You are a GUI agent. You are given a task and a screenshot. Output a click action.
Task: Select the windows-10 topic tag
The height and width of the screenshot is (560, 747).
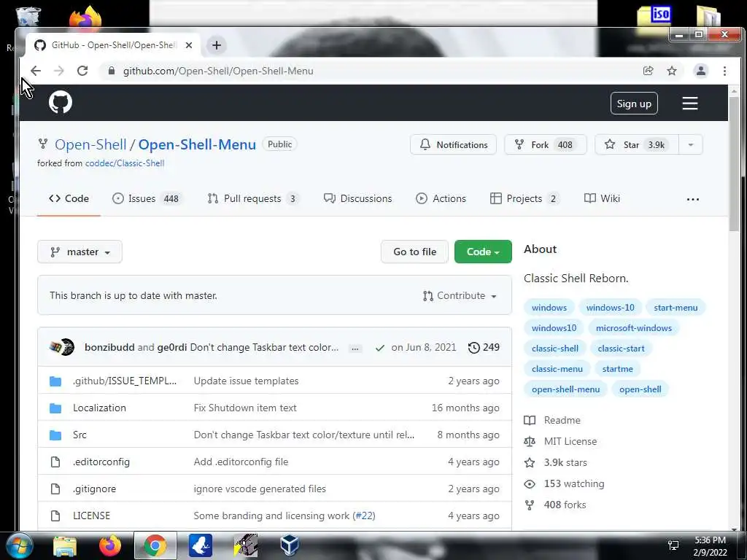(610, 308)
